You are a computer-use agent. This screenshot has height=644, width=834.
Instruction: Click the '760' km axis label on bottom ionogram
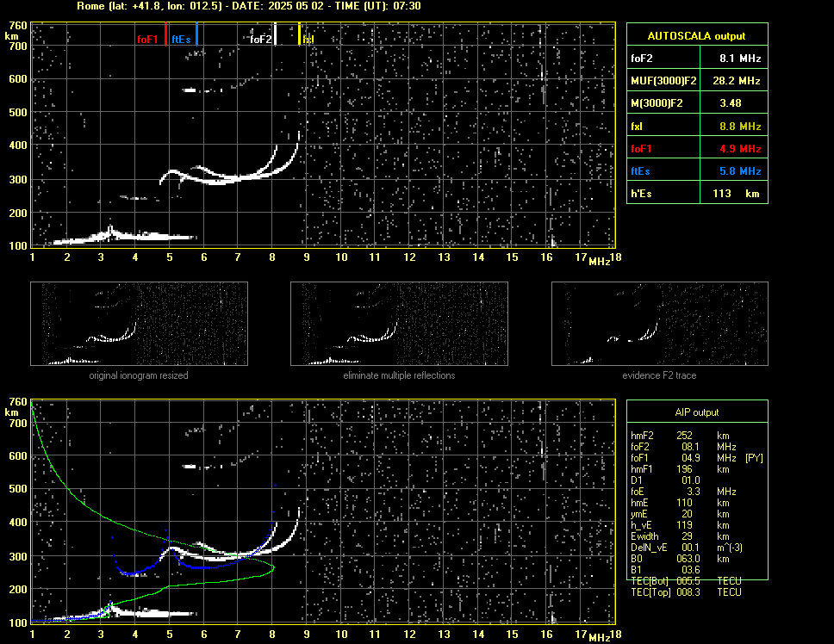pos(18,402)
